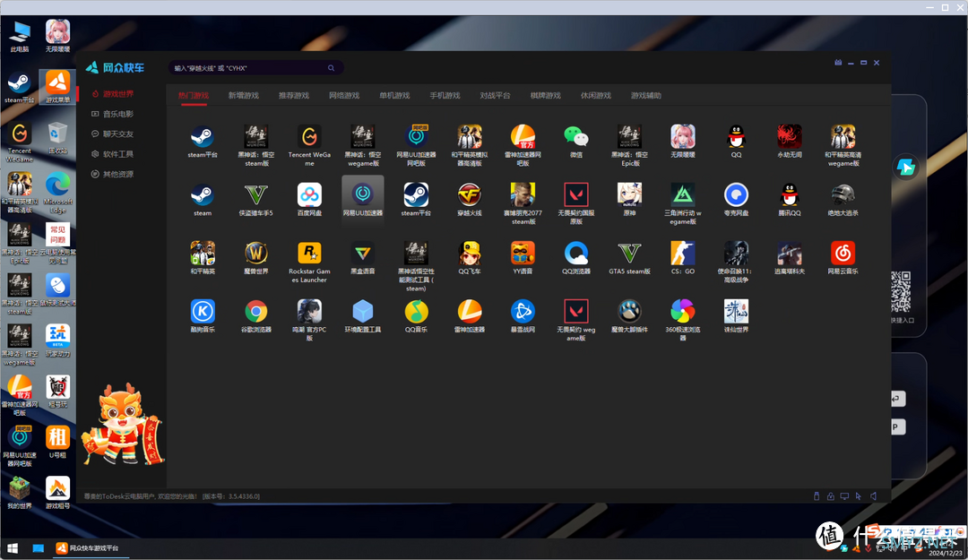Open CS: GO game icon

683,254
